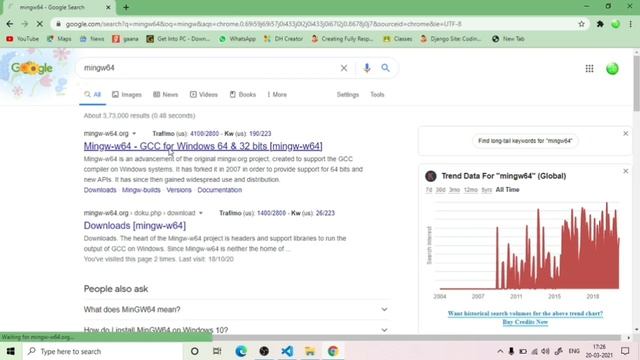The height and width of the screenshot is (360, 640).
Task: Open dropdown arrow beside mingw-w64.org first result
Action: (x=134, y=133)
